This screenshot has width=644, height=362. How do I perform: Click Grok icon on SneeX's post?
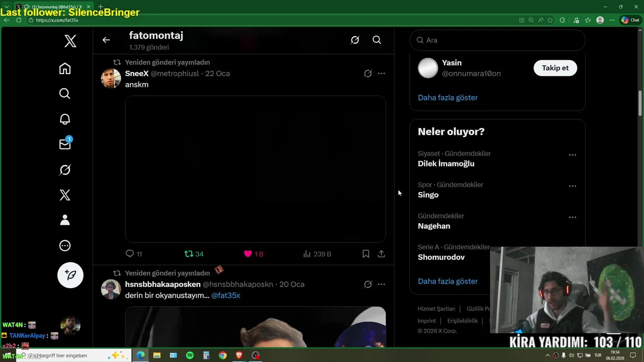pos(368,73)
